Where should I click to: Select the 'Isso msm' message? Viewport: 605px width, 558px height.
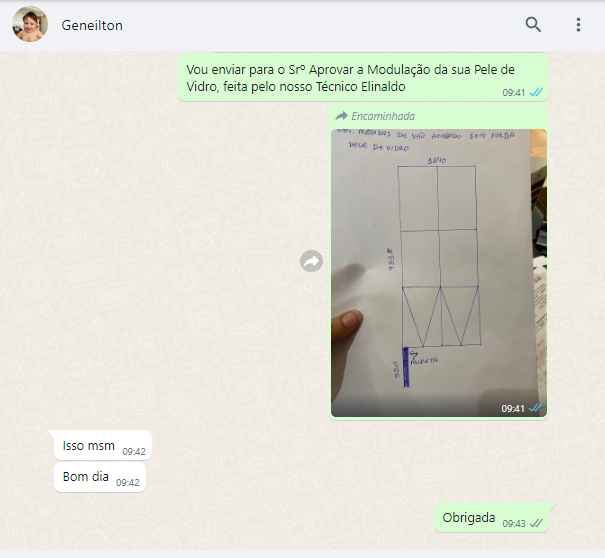(x=103, y=445)
